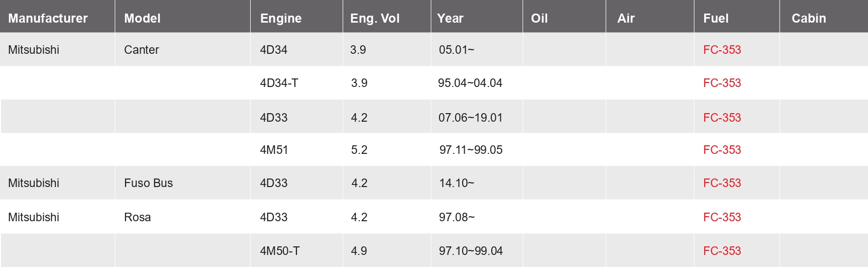Click the Model column header
868x267 pixels.
pyautogui.click(x=142, y=19)
